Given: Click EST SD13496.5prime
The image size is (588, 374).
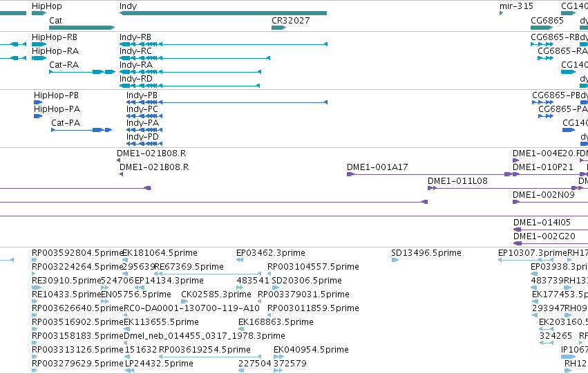Looking at the screenshot, I should click(426, 253).
